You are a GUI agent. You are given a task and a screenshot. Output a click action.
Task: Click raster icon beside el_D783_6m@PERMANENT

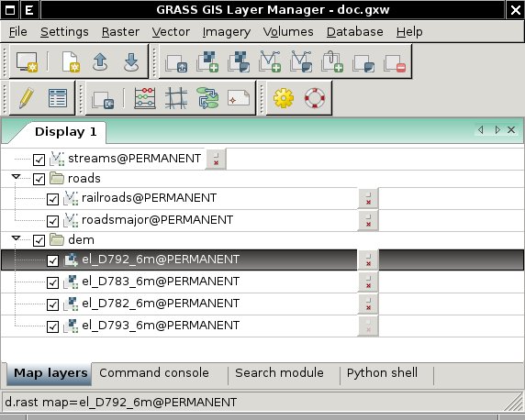[x=71, y=282]
